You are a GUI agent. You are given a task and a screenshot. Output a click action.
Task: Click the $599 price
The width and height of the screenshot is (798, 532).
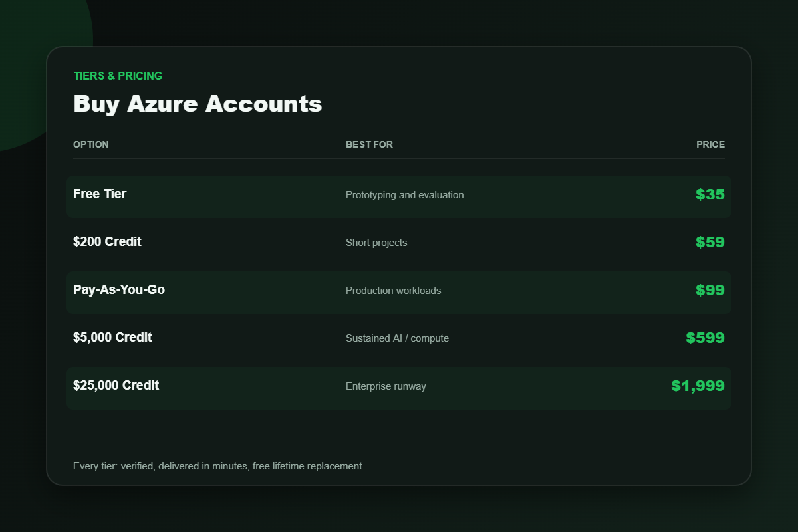tap(706, 338)
